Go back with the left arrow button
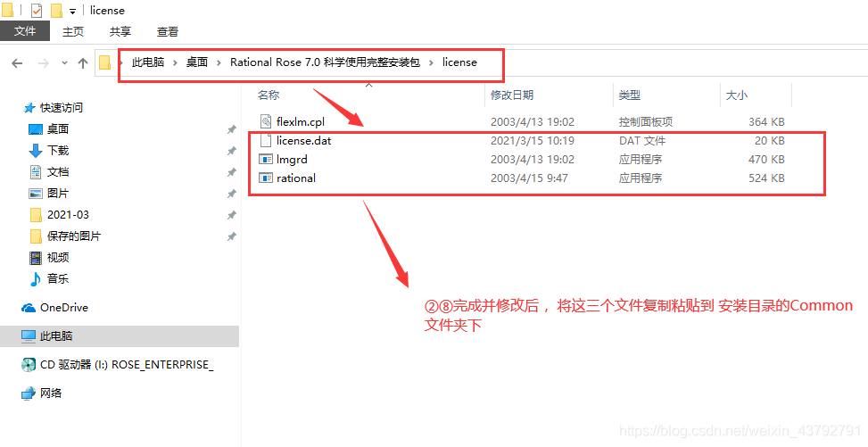The image size is (868, 447). tap(17, 63)
